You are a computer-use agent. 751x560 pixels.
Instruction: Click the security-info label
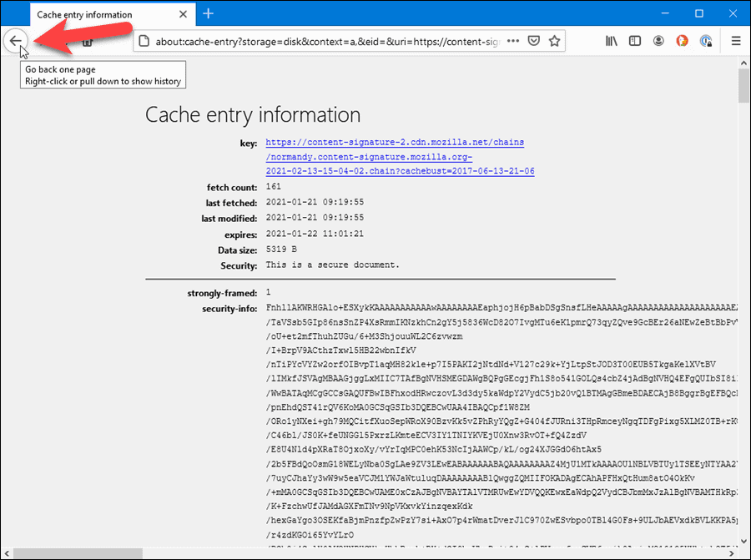(x=229, y=309)
